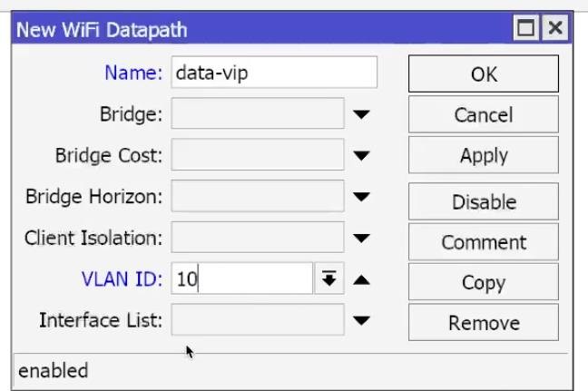
Task: Focus the Name field containing data-vip
Action: (274, 73)
